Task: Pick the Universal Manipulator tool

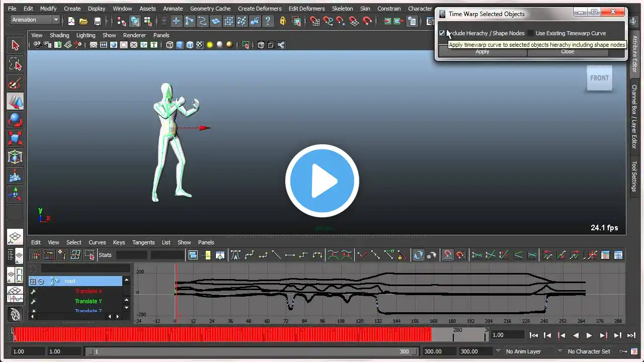Action: pos(15,157)
